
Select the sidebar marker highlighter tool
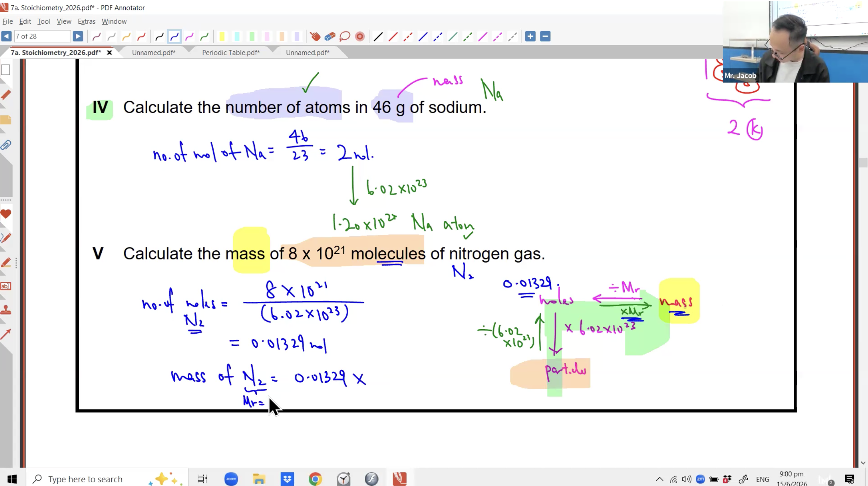(6, 263)
